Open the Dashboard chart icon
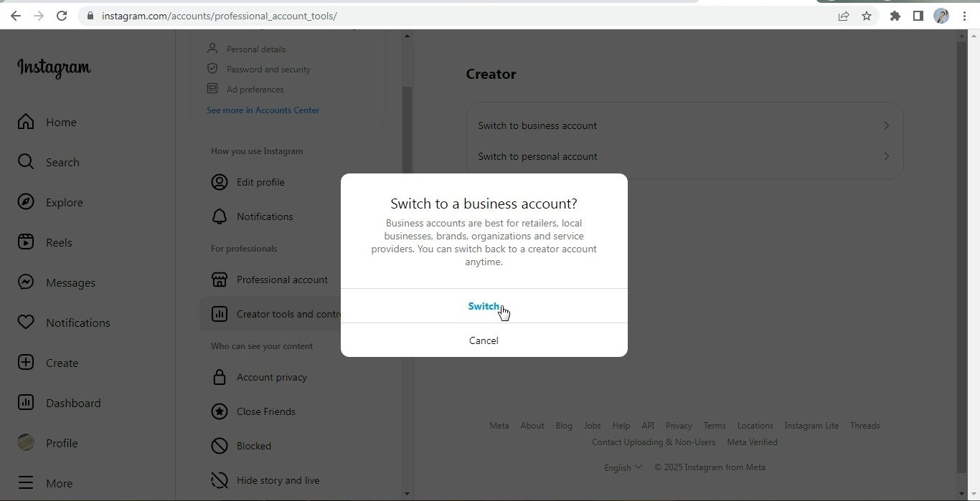 [26, 403]
